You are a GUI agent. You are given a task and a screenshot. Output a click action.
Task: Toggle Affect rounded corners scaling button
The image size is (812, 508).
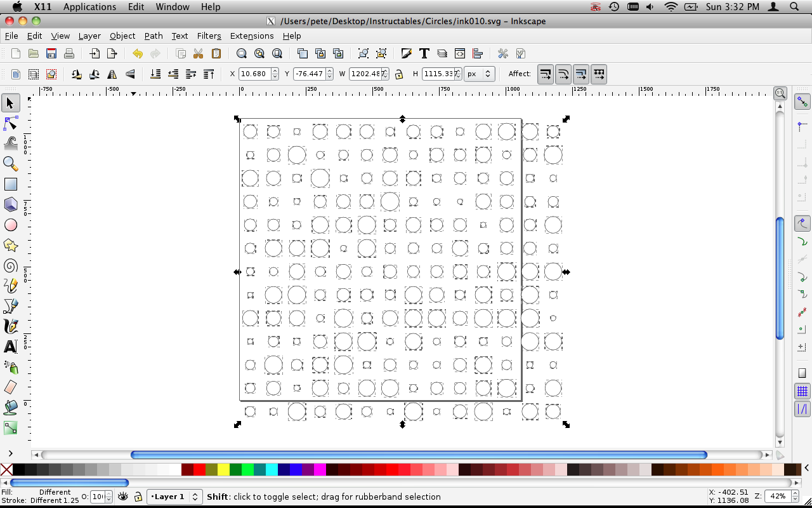point(563,74)
